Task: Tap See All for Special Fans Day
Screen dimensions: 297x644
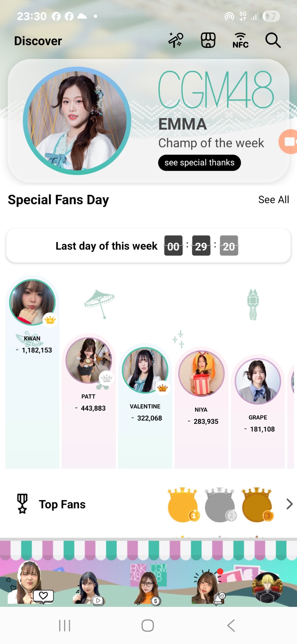Action: [273, 200]
